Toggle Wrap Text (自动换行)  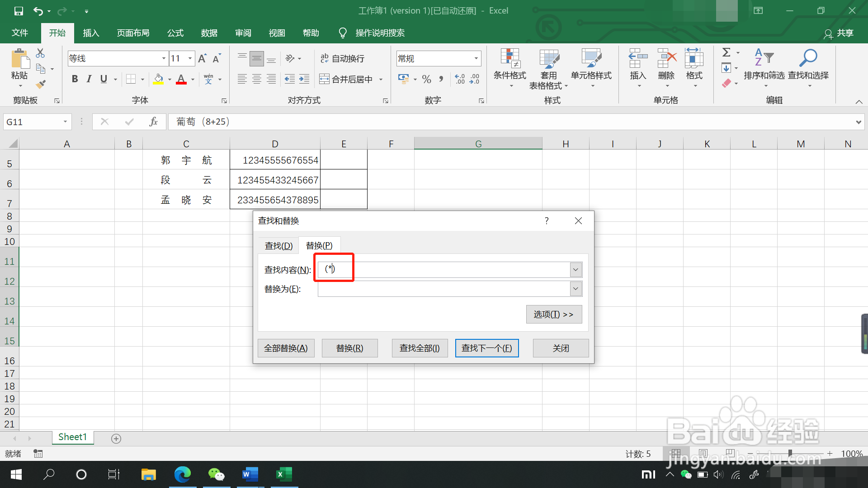(x=342, y=58)
